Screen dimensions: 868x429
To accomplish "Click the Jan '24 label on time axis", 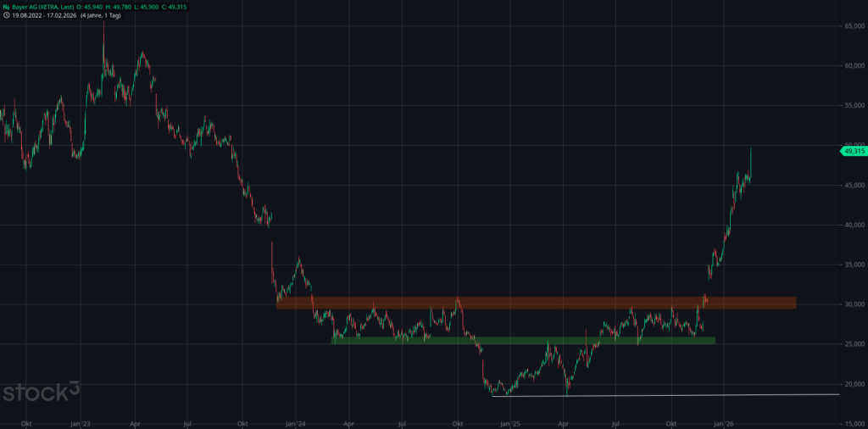I will [x=295, y=422].
